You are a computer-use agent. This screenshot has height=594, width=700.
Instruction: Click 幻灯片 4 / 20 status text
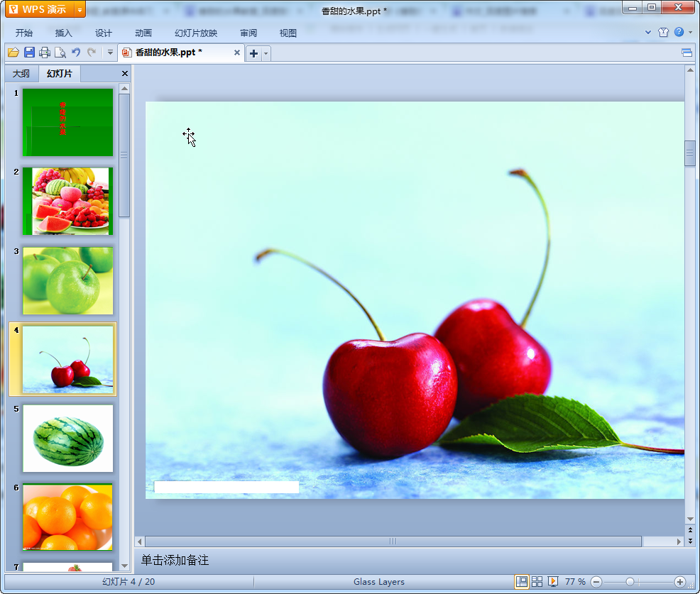click(x=128, y=581)
